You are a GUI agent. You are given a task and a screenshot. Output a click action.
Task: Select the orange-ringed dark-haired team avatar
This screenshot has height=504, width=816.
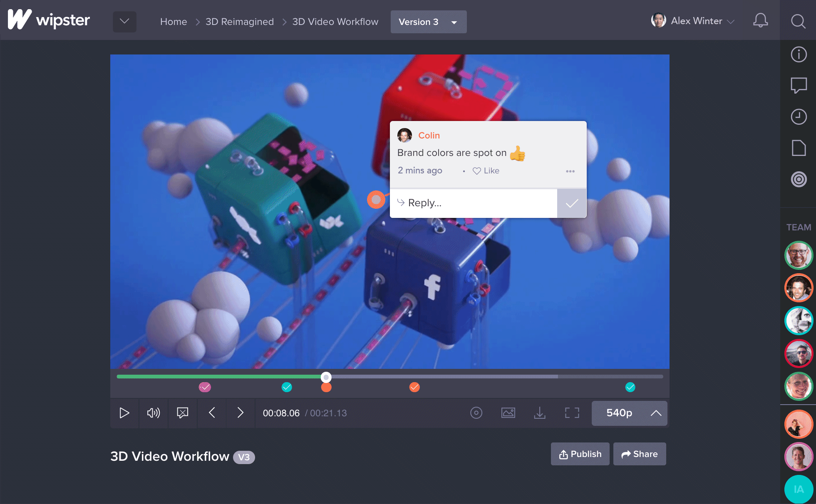(x=799, y=288)
